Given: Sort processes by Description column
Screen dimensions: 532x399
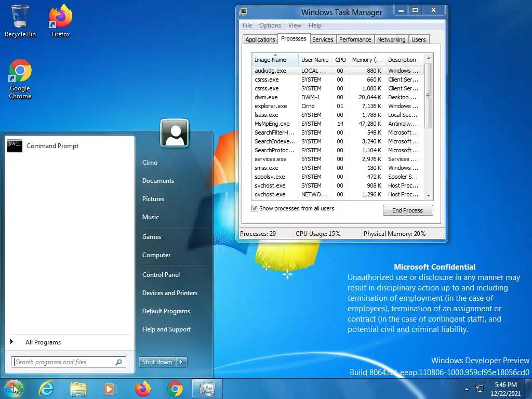Looking at the screenshot, I should click(x=404, y=60).
